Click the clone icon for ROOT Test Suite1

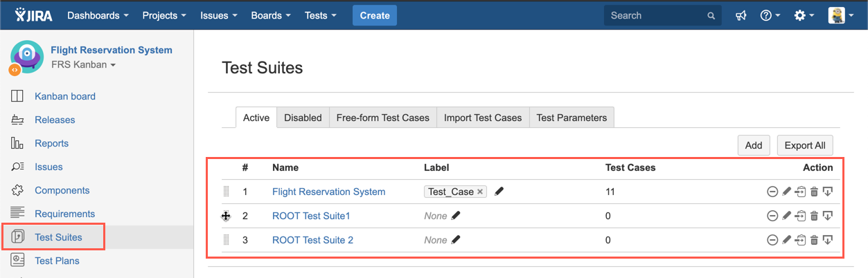point(800,216)
